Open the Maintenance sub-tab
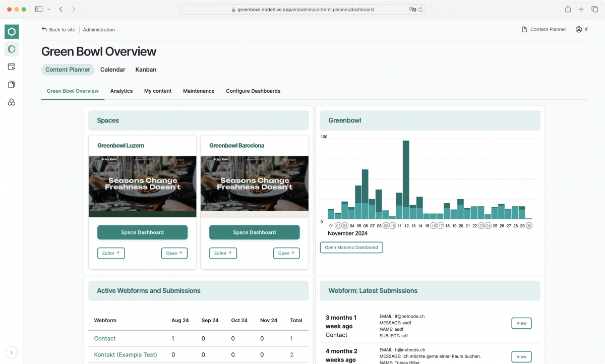605x364 pixels. (x=199, y=91)
